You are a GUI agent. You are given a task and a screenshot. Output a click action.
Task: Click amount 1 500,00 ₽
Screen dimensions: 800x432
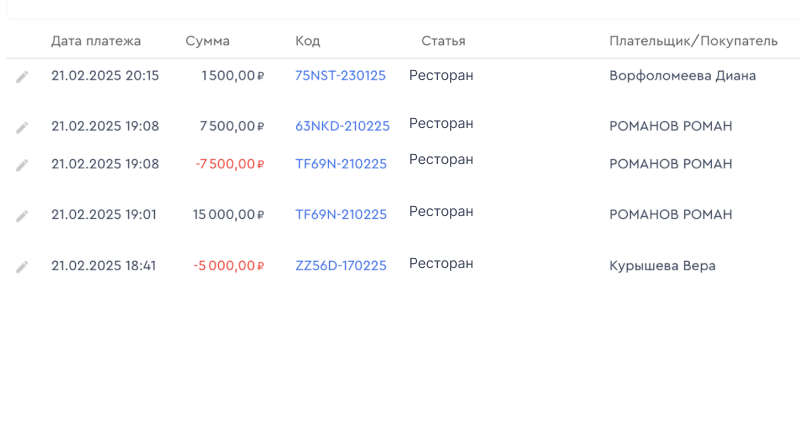233,75
